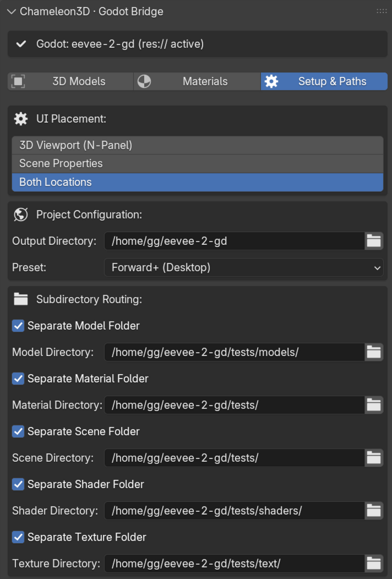Click the Model Directory: label

pyautogui.click(x=53, y=352)
